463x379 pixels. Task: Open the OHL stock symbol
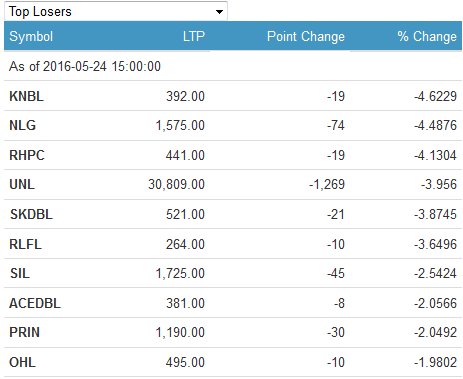click(x=22, y=362)
